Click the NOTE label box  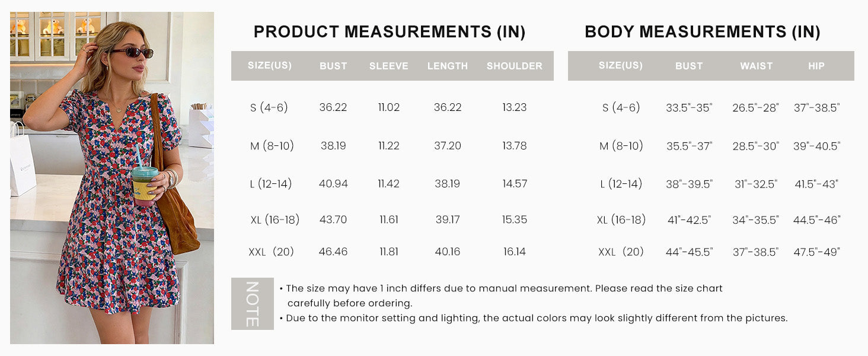253,304
